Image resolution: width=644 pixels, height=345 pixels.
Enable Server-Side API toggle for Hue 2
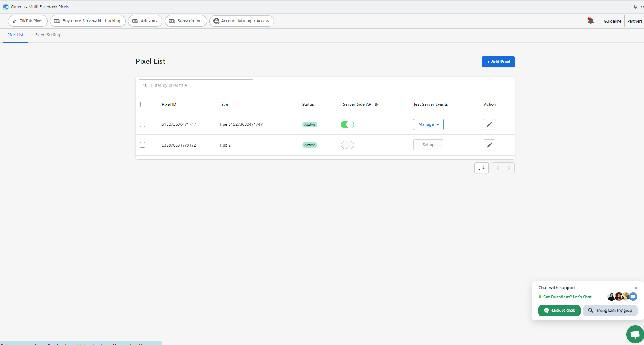347,145
